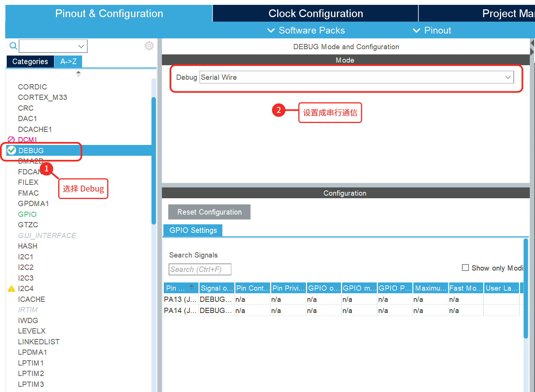Select GPDMA1 in the list
The width and height of the screenshot is (535, 392).
34,203
